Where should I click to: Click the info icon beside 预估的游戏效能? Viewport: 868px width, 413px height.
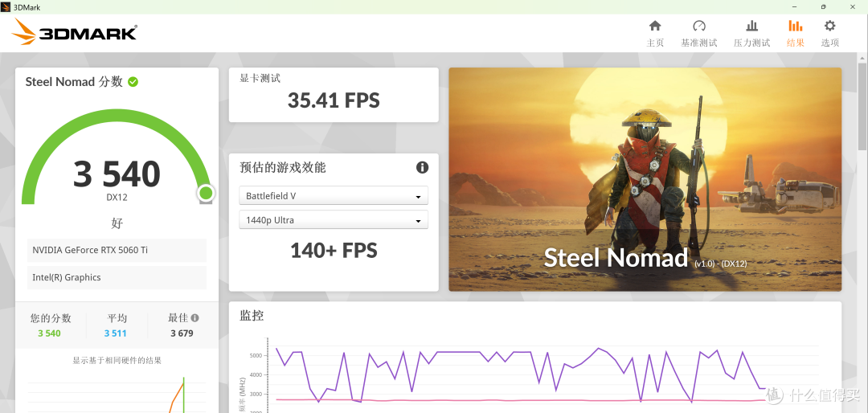pyautogui.click(x=422, y=167)
